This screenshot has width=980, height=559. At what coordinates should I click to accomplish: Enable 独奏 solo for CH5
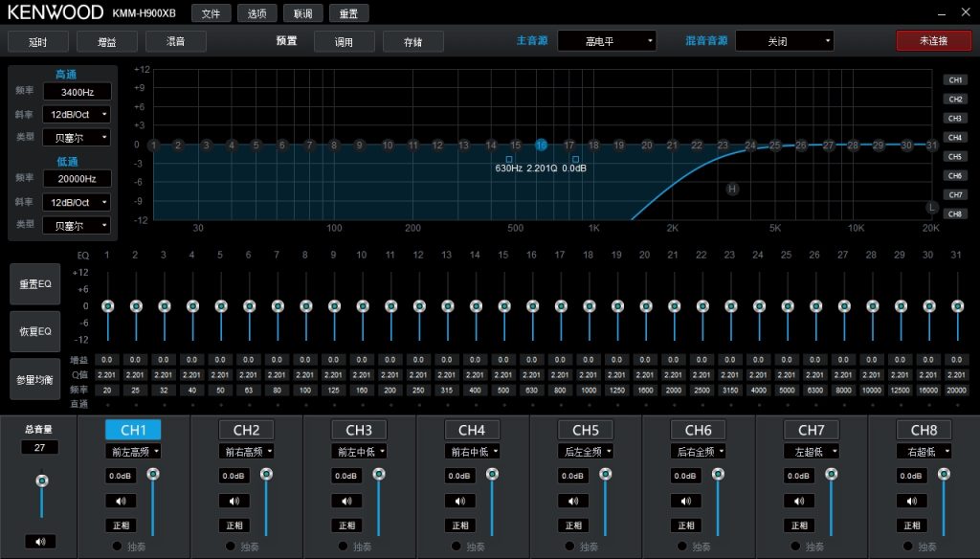[x=568, y=547]
